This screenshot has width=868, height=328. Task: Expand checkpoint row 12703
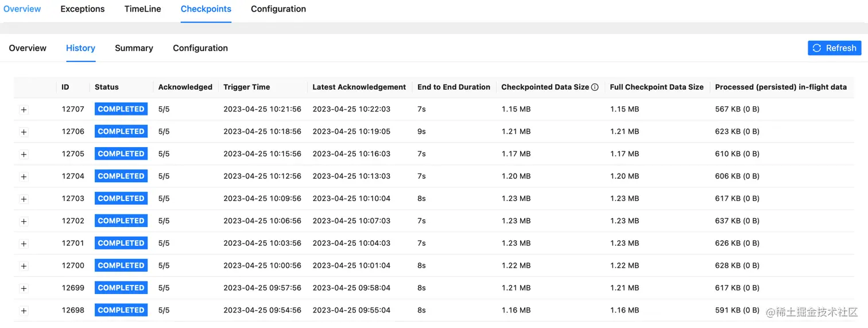pos(24,199)
